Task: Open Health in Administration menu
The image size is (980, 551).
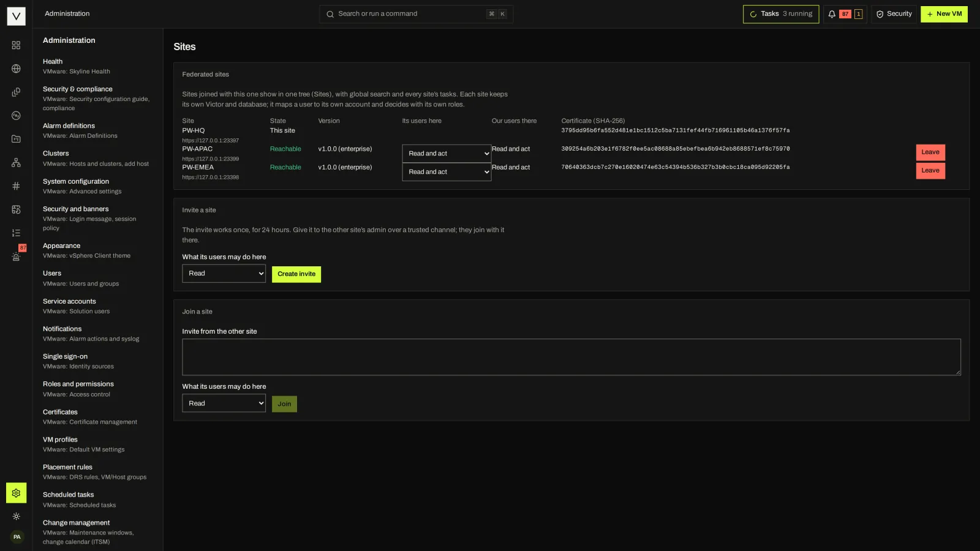Action: pos(97,66)
